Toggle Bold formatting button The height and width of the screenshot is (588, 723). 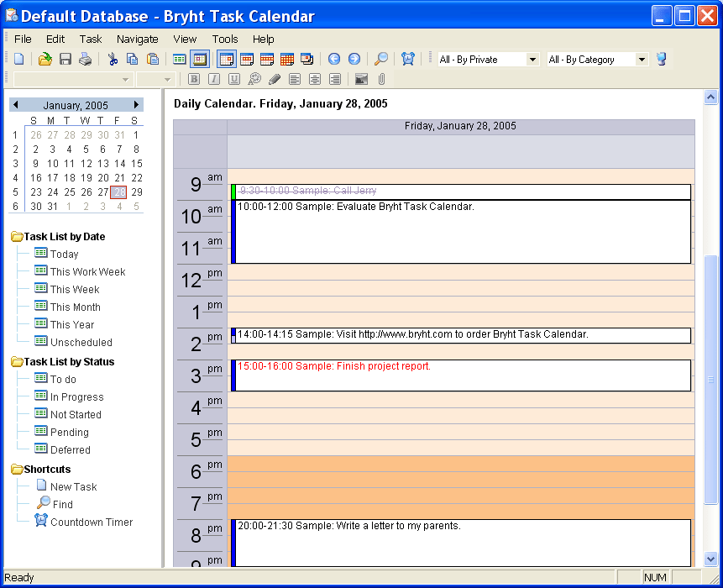pos(194,79)
